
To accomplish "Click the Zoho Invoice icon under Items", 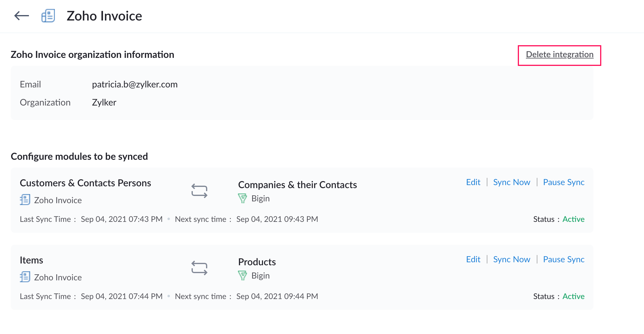I will 25,277.
